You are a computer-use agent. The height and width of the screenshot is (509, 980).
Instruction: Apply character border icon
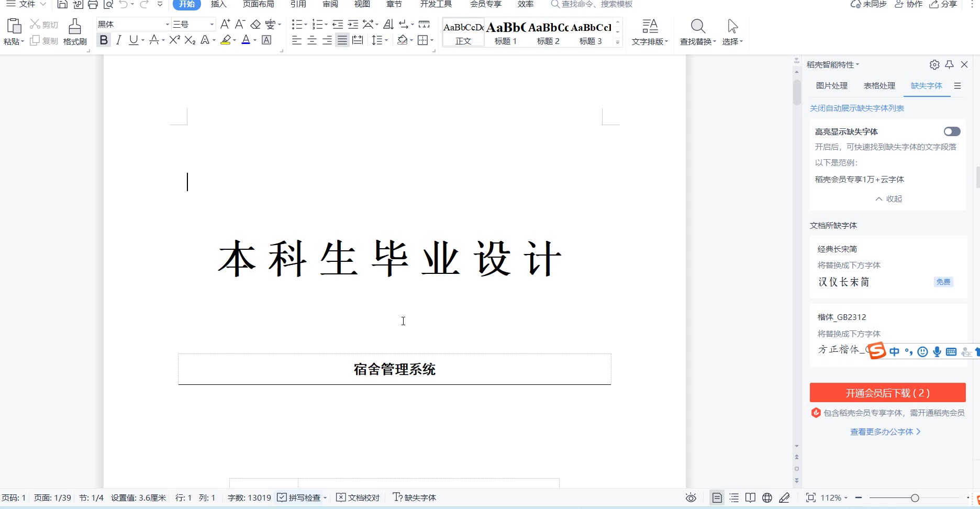266,40
